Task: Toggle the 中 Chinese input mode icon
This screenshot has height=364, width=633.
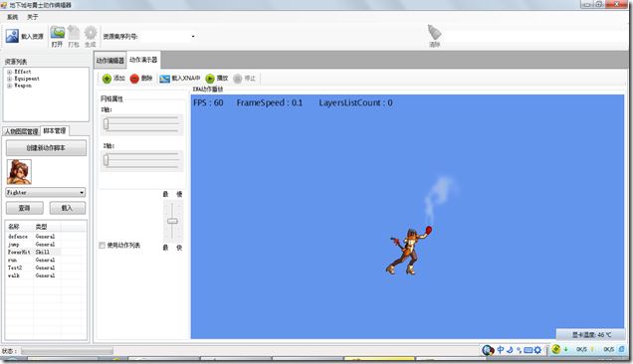Action: 501,350
